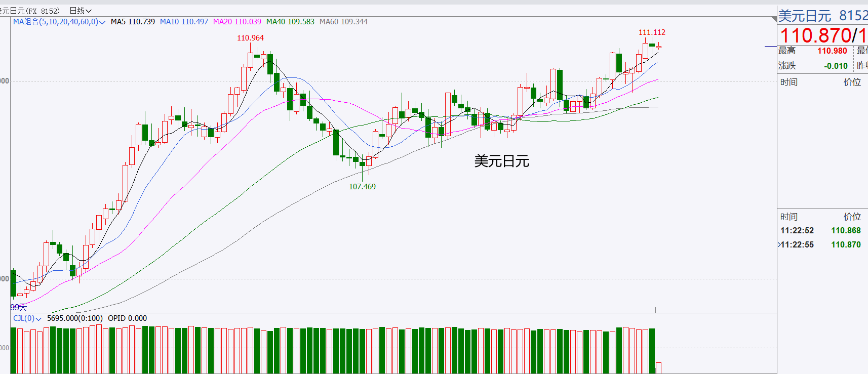This screenshot has height=374, width=868.
Task: Click the 99天 label on chart
Action: click(x=18, y=307)
